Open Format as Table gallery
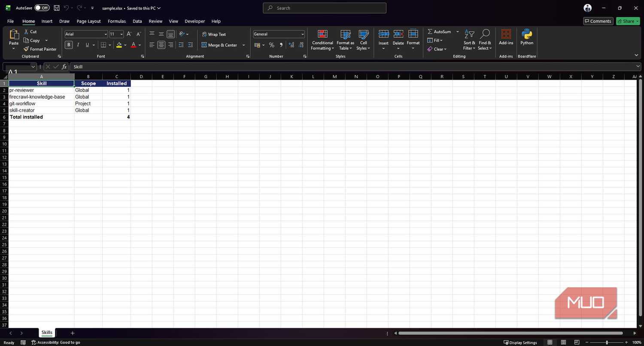 pyautogui.click(x=345, y=40)
